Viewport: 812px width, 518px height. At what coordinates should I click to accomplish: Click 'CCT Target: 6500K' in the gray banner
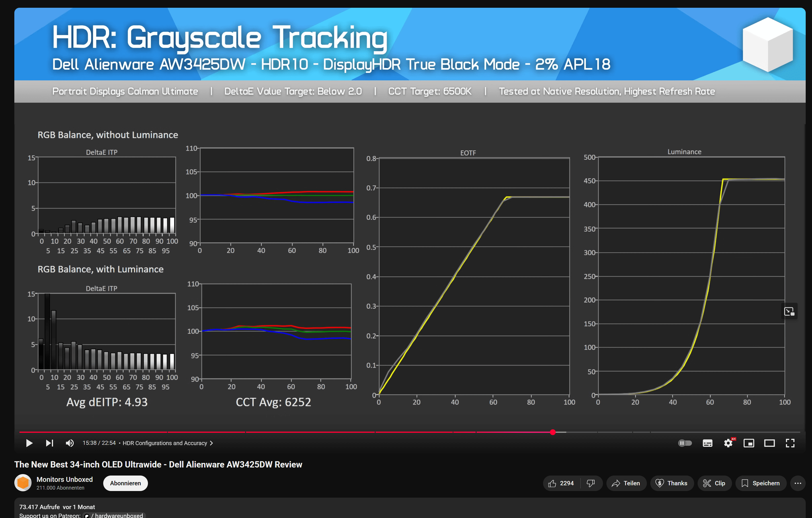(430, 92)
